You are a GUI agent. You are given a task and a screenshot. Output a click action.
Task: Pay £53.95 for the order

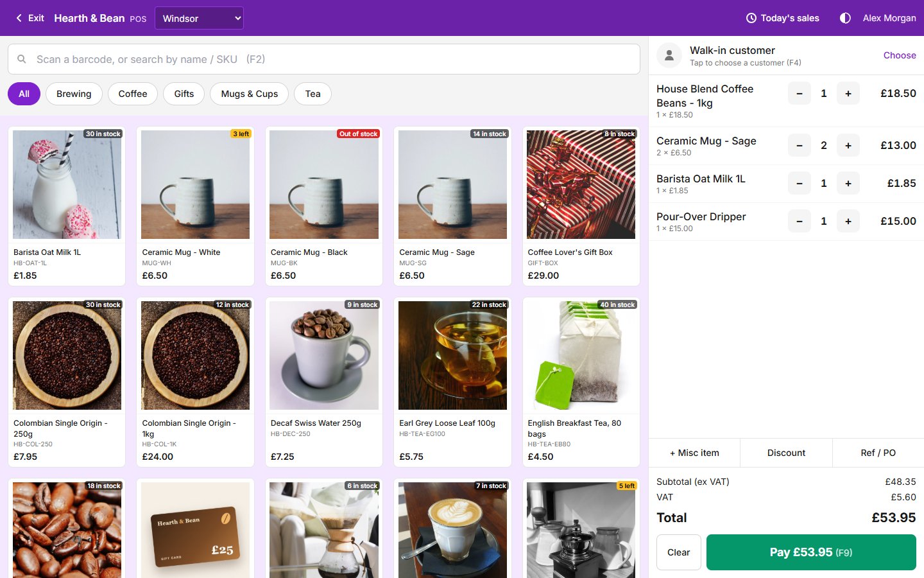click(x=811, y=552)
